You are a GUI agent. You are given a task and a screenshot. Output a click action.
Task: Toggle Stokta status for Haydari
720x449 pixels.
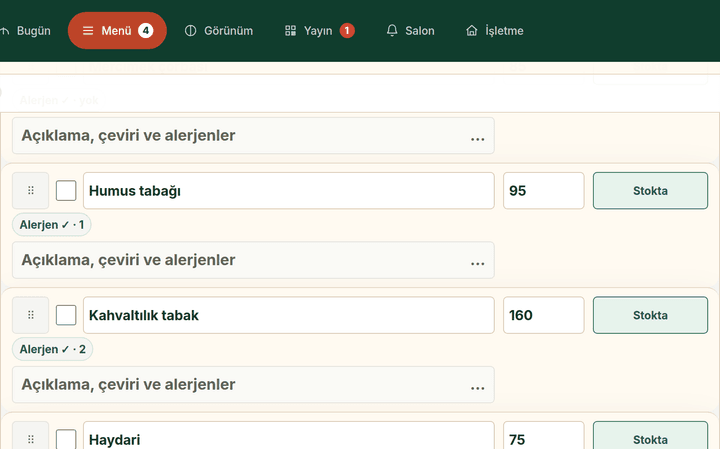[x=650, y=435]
